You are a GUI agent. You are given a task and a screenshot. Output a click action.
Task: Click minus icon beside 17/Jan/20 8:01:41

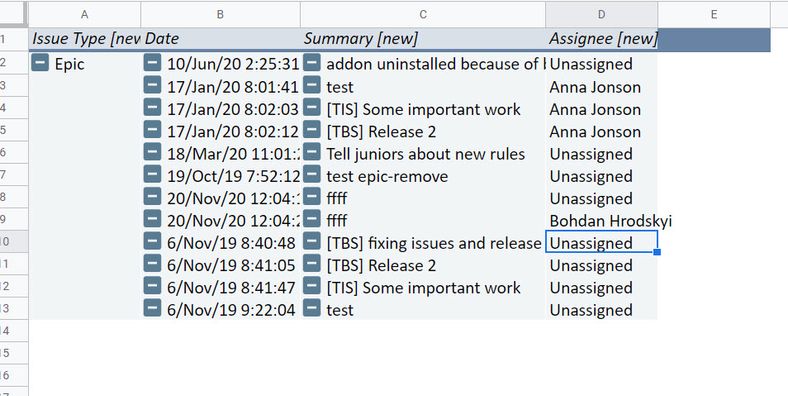pos(152,85)
